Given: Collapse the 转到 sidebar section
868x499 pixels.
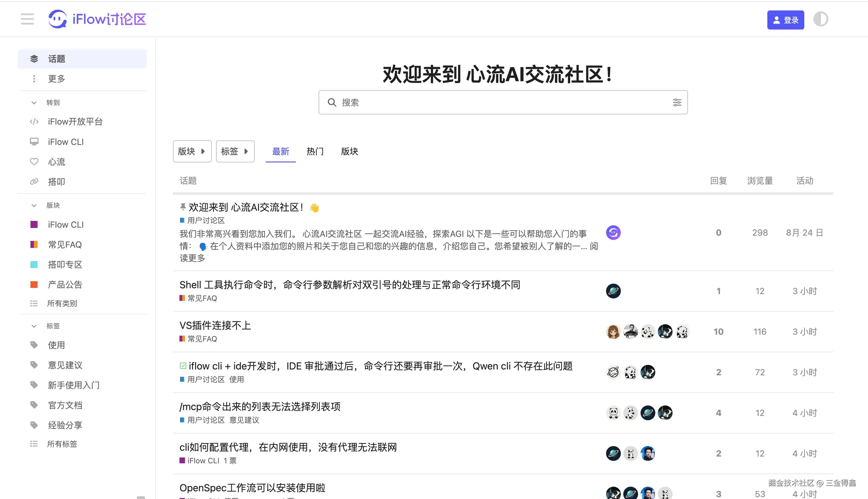Looking at the screenshot, I should tap(34, 102).
